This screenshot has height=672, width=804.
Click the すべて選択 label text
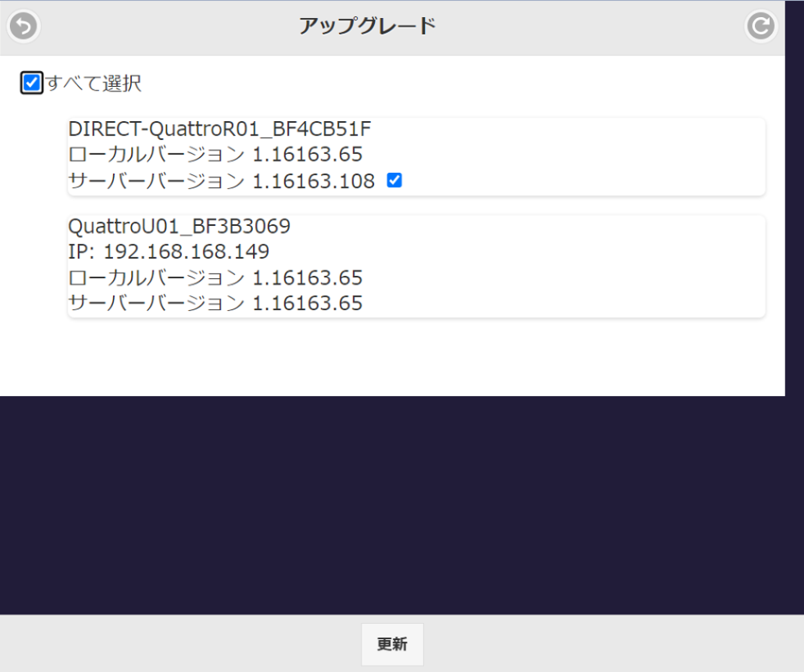tap(93, 83)
